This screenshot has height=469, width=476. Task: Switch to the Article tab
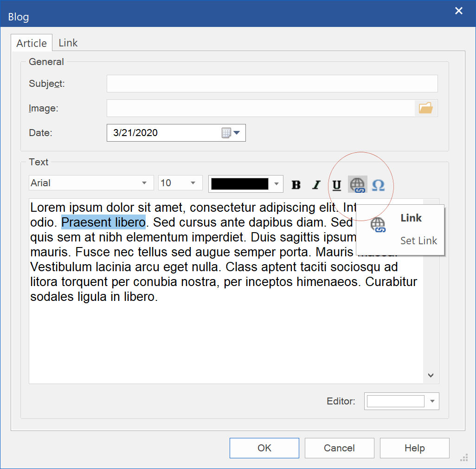[32, 43]
